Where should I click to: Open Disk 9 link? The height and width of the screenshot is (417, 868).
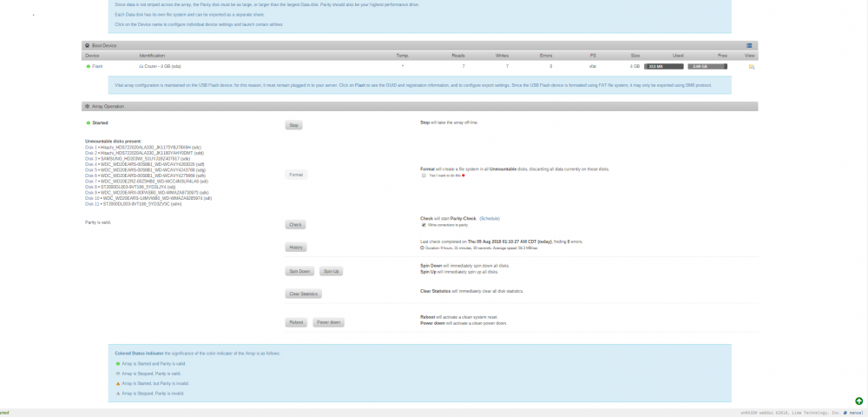[91, 193]
